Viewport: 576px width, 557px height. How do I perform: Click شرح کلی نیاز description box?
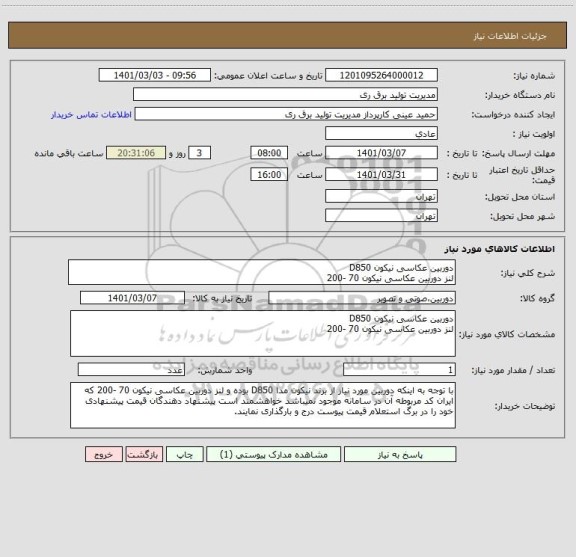coord(262,272)
